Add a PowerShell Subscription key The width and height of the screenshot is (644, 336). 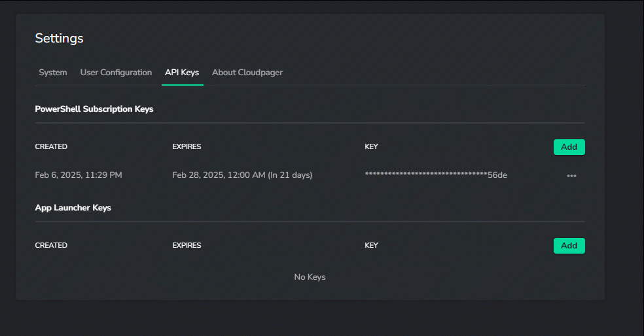point(569,147)
